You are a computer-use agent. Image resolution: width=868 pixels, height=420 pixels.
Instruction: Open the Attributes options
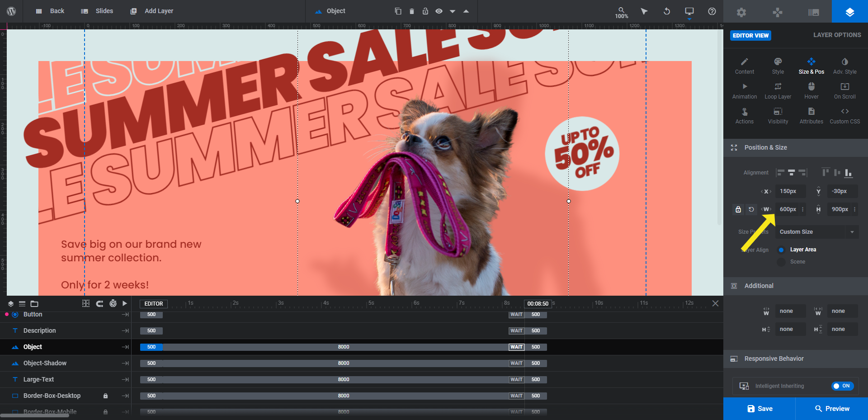[811, 116]
